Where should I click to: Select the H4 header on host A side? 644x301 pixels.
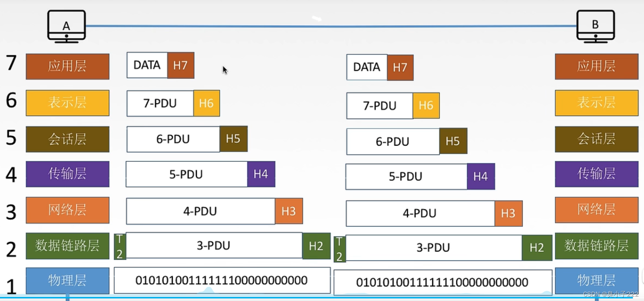click(x=261, y=174)
